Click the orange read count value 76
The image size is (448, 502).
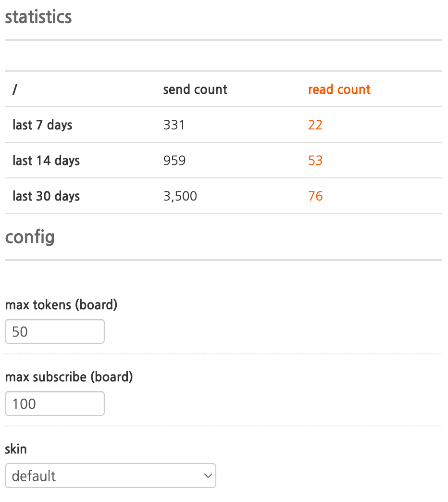coord(315,196)
